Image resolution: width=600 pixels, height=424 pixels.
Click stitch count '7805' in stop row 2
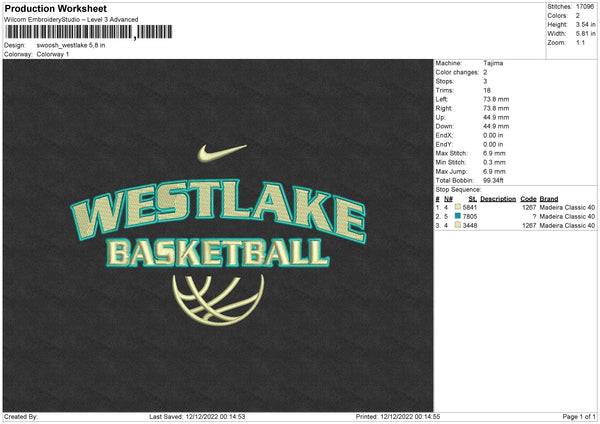(470, 217)
